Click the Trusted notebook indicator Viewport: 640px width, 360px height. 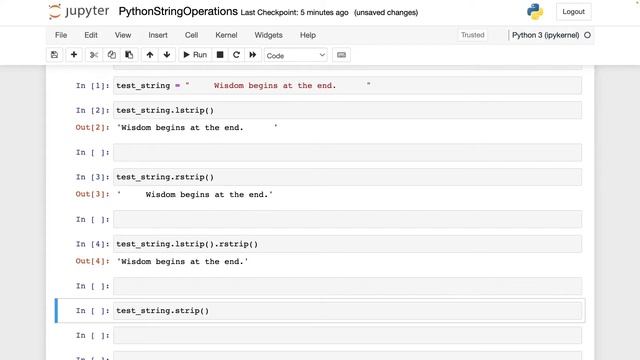click(473, 35)
